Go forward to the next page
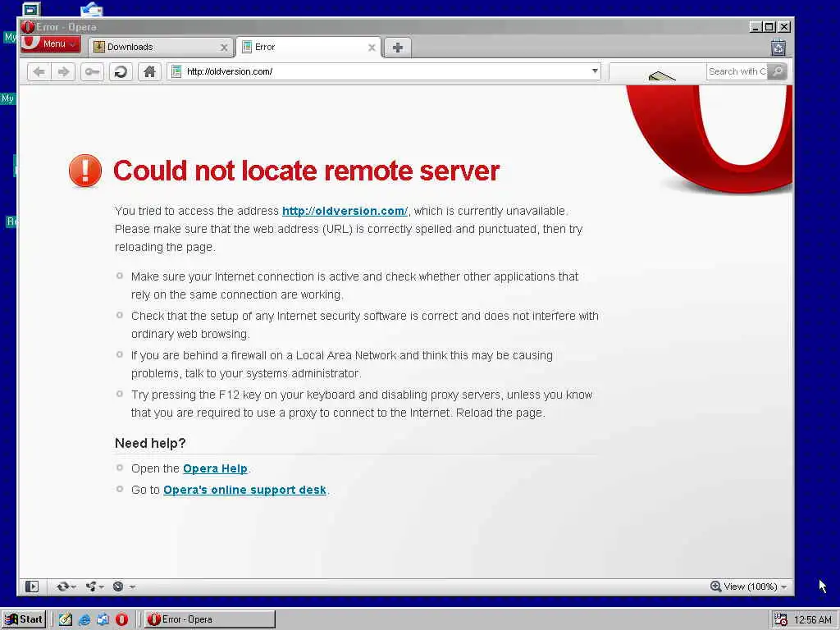Viewport: 840px width, 630px height. [63, 71]
